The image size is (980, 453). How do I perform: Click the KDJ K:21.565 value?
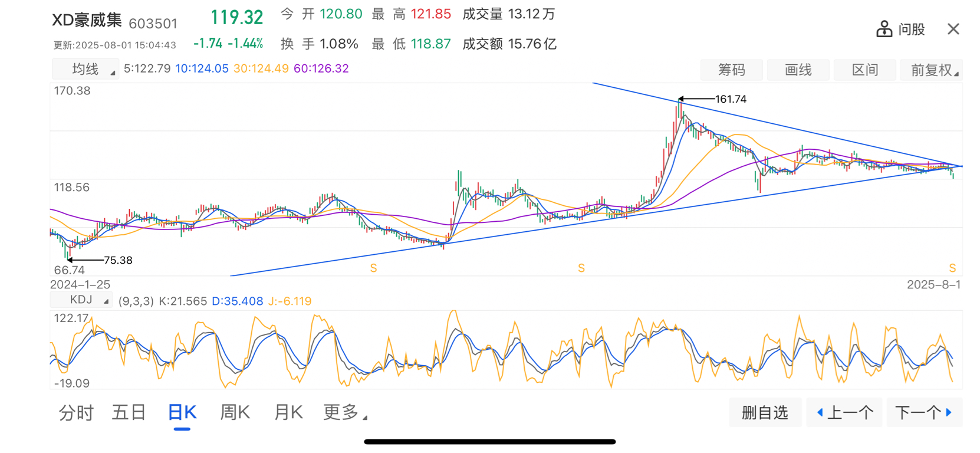pos(183,301)
